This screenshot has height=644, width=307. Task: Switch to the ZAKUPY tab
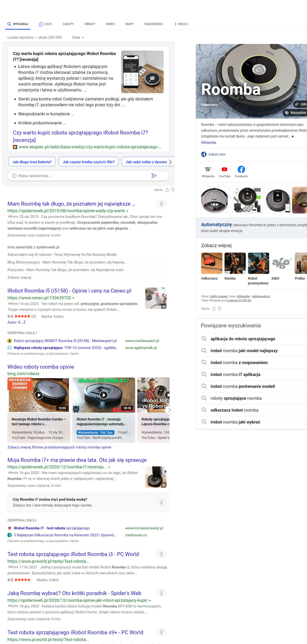pos(68,24)
